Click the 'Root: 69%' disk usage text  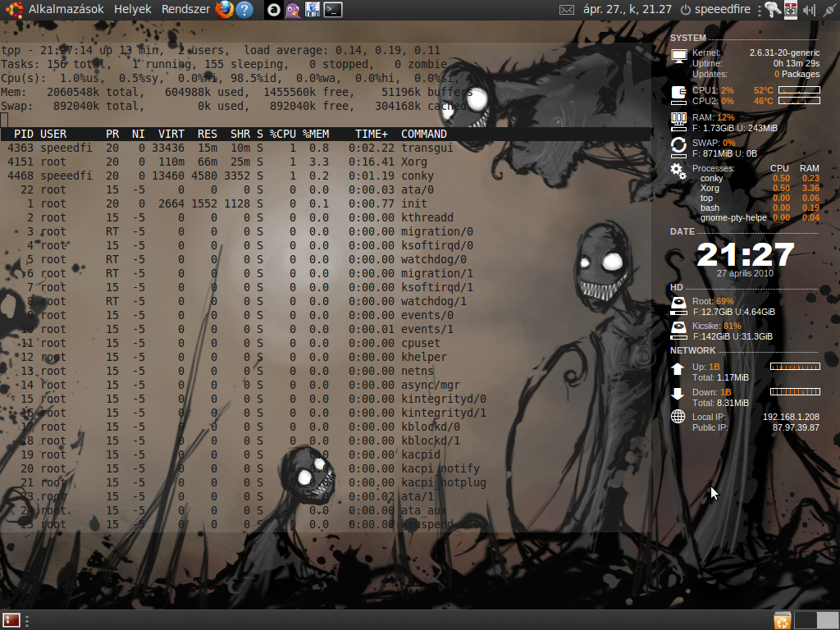pyautogui.click(x=713, y=301)
